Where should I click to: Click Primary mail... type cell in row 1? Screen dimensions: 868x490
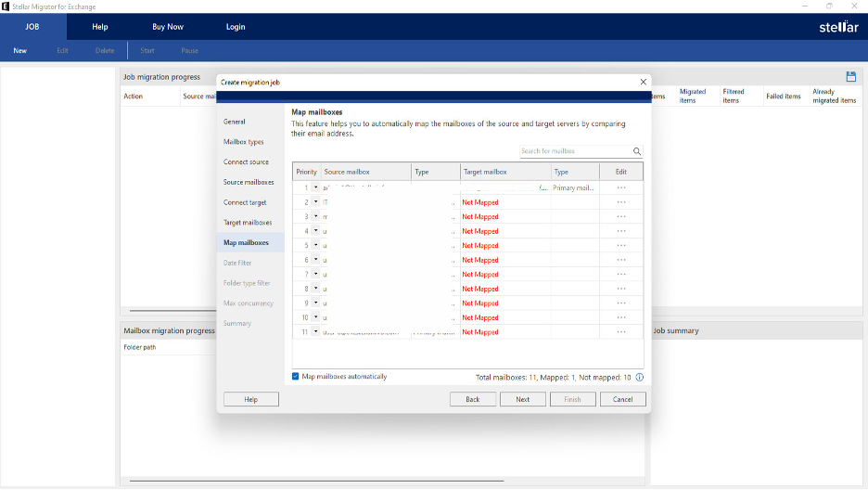pyautogui.click(x=573, y=187)
